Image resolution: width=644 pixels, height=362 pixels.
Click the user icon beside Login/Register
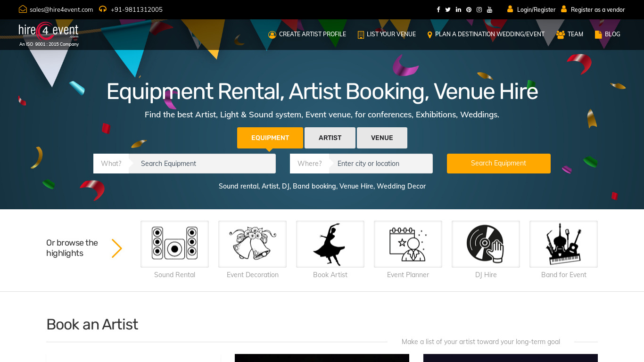point(510,9)
